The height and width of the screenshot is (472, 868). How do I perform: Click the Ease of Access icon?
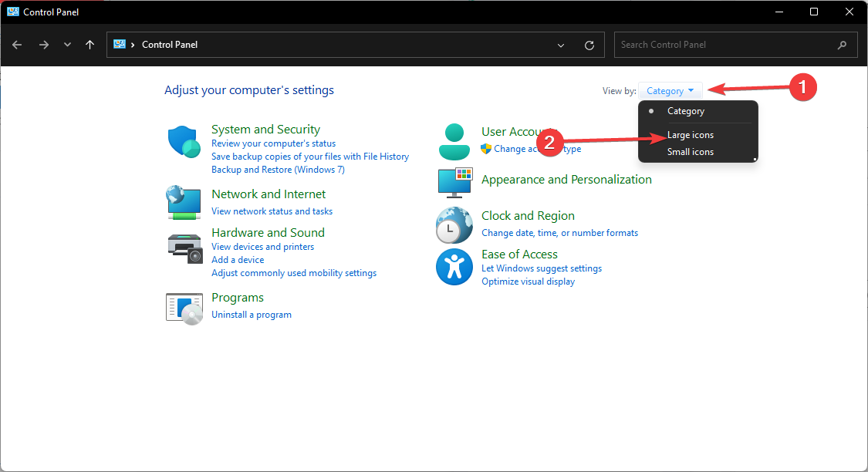tap(454, 267)
